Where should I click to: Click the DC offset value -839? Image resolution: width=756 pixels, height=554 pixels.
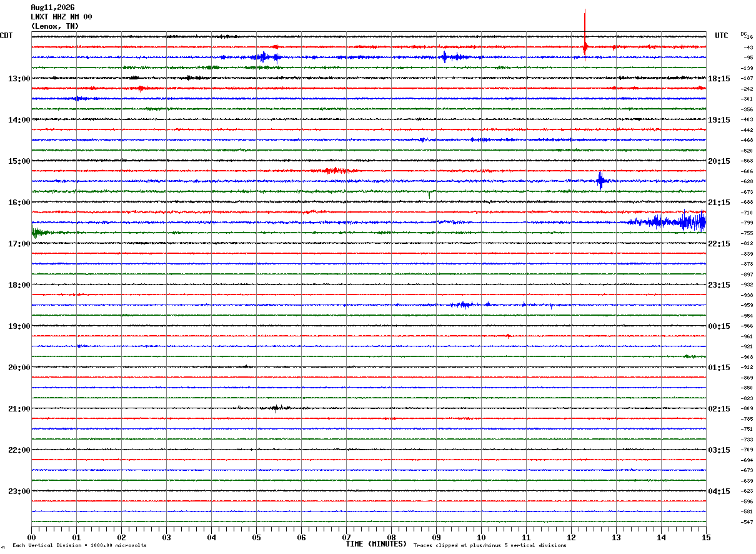tap(747, 254)
